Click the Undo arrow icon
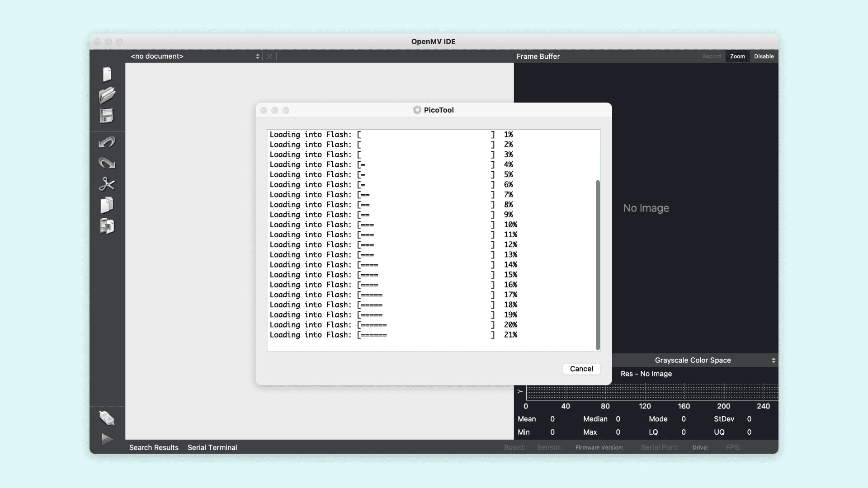This screenshot has height=488, width=868. coord(107,143)
